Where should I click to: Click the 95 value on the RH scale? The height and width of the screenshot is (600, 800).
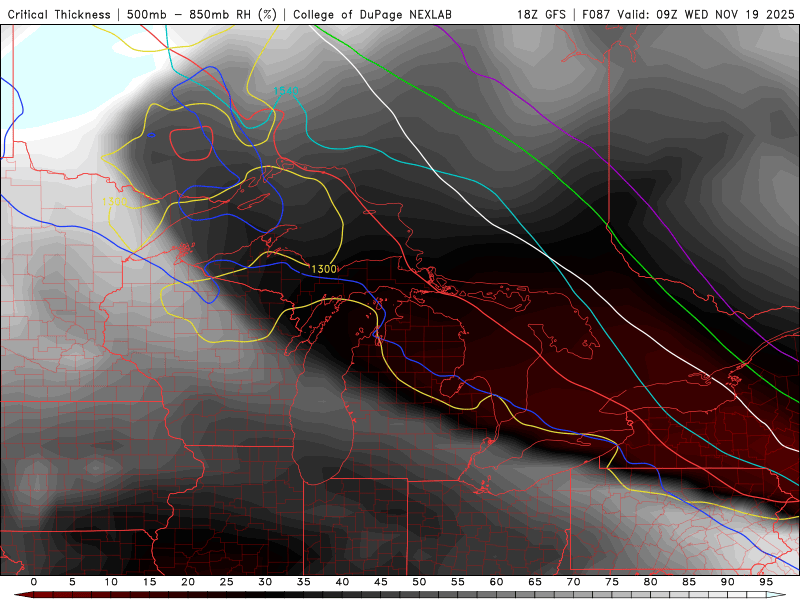coord(766,582)
